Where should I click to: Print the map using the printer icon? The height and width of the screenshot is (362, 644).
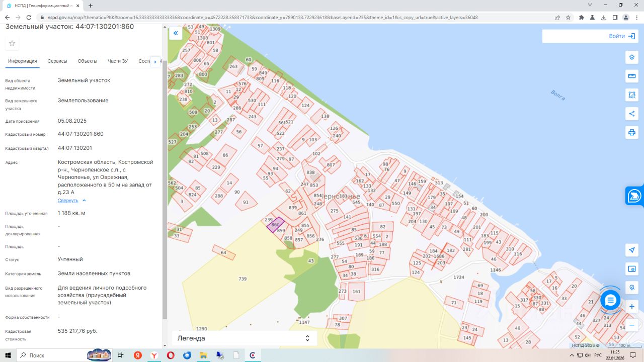tap(632, 133)
